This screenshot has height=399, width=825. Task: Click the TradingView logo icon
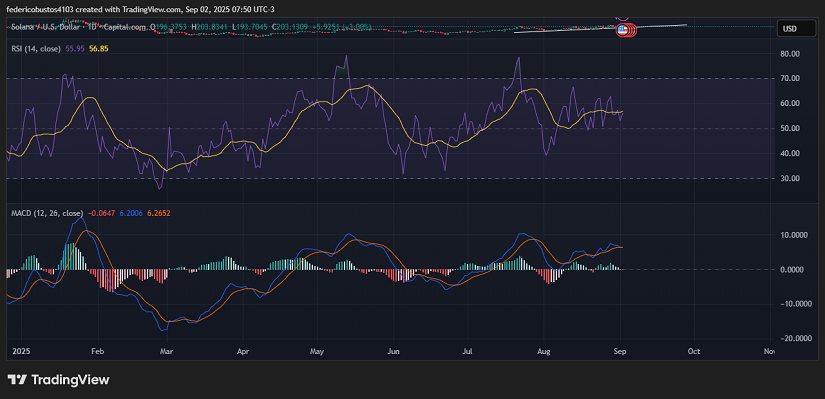click(x=18, y=380)
